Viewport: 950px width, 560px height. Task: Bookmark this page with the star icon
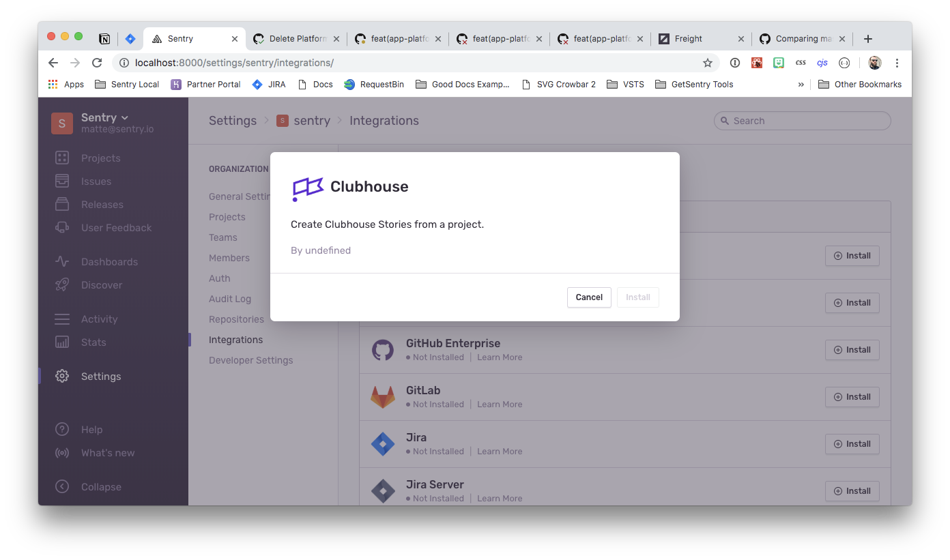coord(708,63)
